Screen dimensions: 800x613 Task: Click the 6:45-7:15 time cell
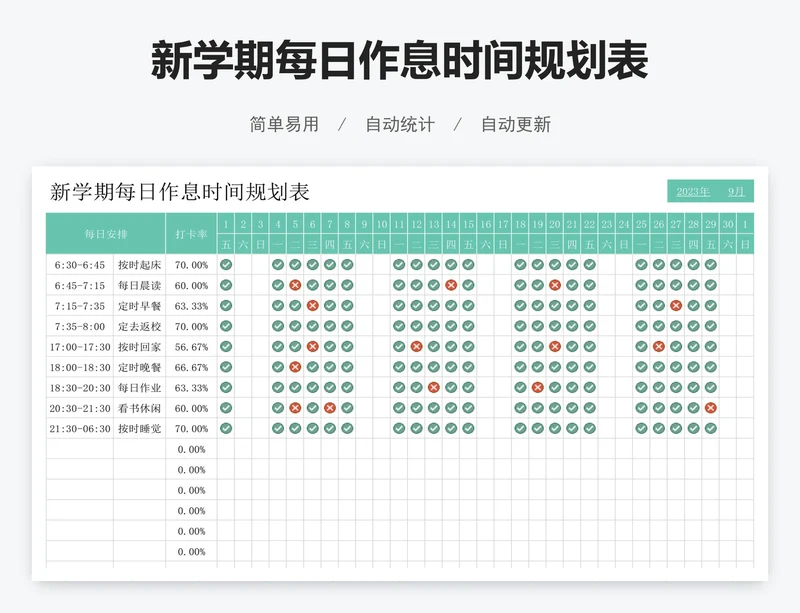[80, 285]
